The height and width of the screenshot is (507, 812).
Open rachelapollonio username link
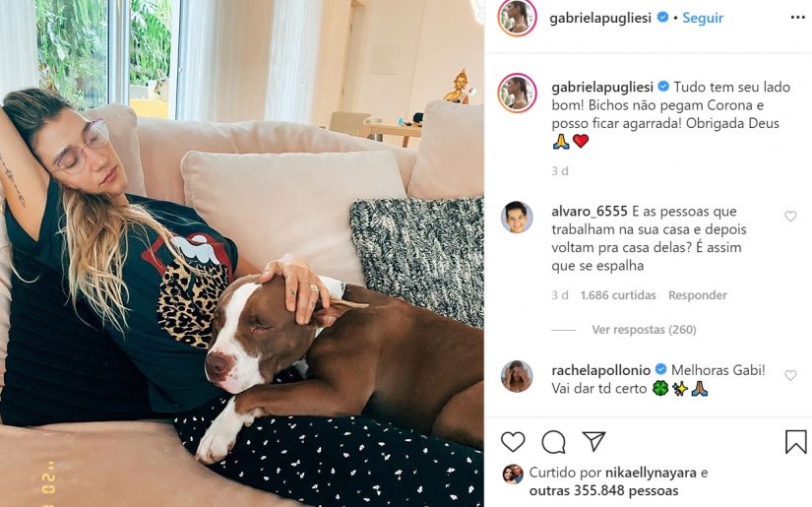600,370
